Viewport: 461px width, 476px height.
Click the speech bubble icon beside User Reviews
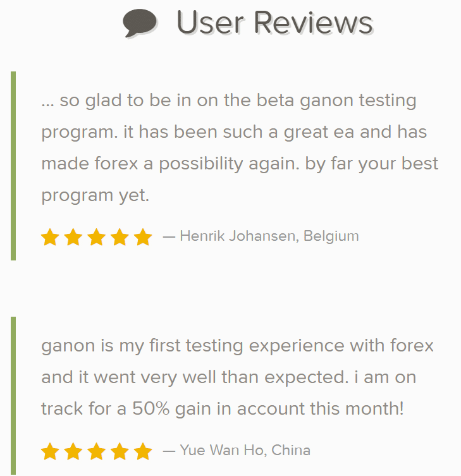pos(140,23)
